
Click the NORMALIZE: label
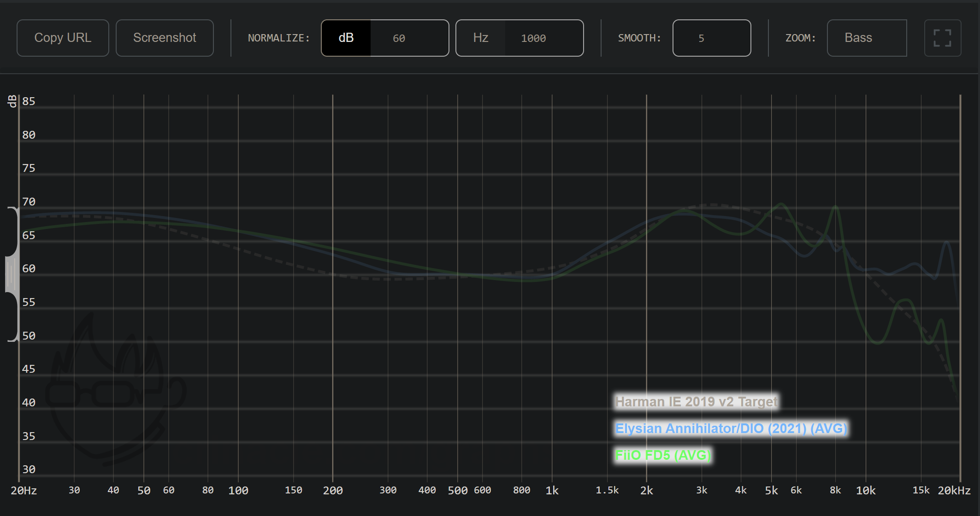point(279,38)
